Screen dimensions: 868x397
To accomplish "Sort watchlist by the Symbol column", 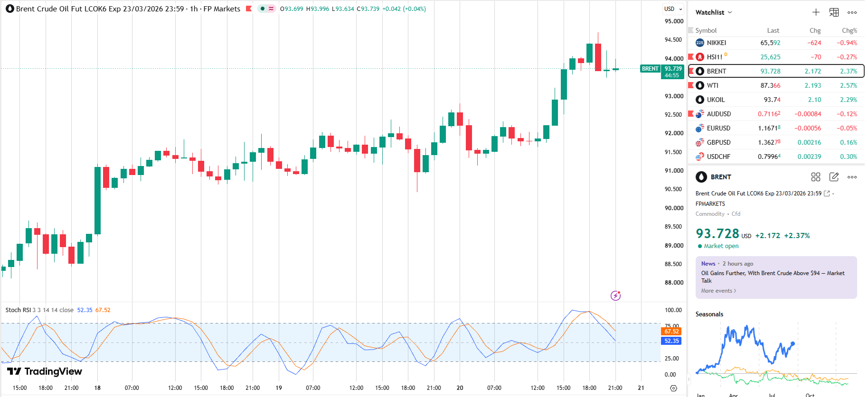I will 706,30.
